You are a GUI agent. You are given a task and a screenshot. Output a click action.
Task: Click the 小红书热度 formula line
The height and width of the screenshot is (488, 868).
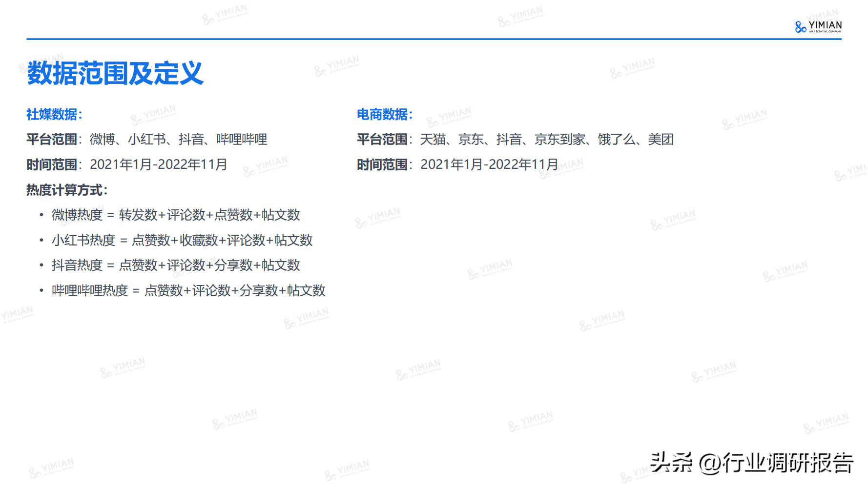click(x=182, y=240)
